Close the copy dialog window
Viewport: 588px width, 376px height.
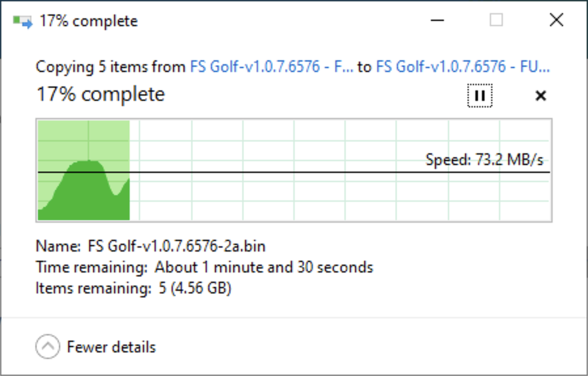tap(557, 20)
